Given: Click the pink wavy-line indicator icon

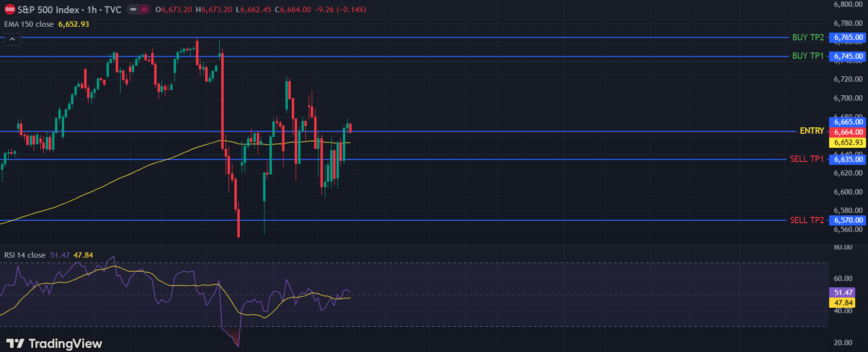Looking at the screenshot, I should (144, 10).
